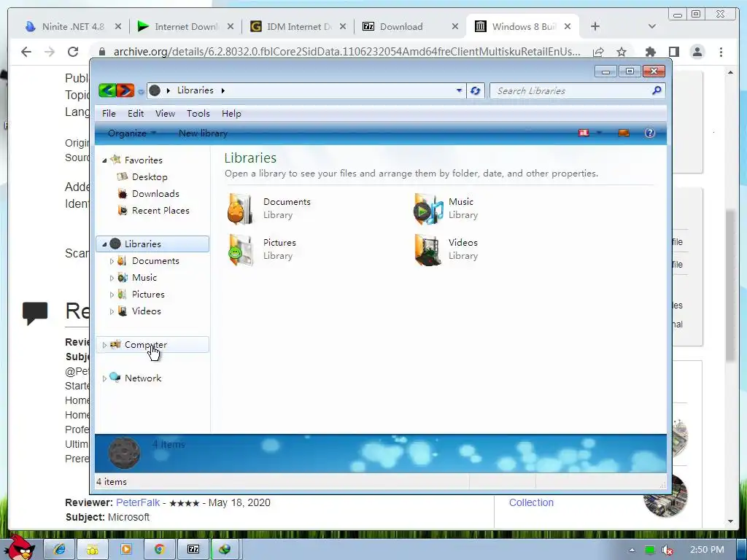
Task: Select the Videos library icon
Action: (x=427, y=249)
